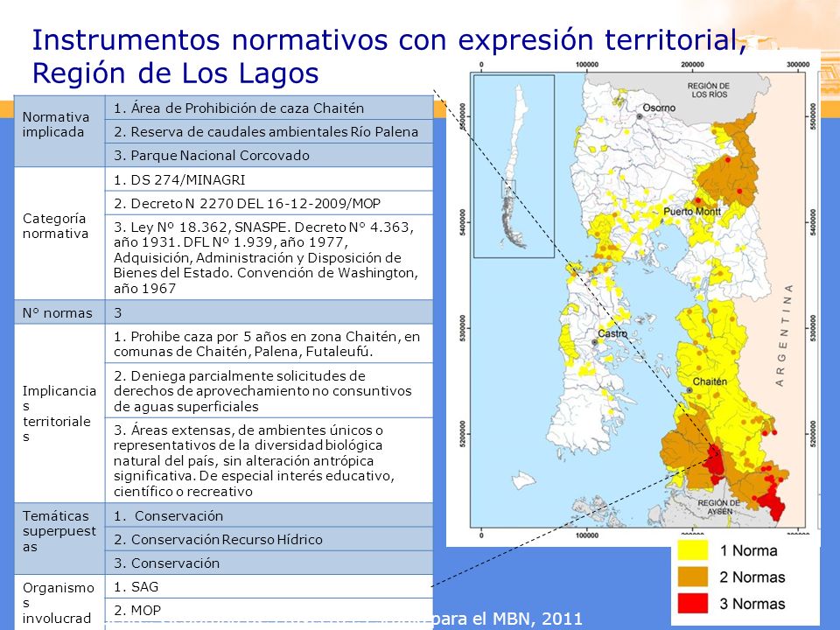Click the Chile inset locator map
The image size is (840, 630).
(514, 166)
